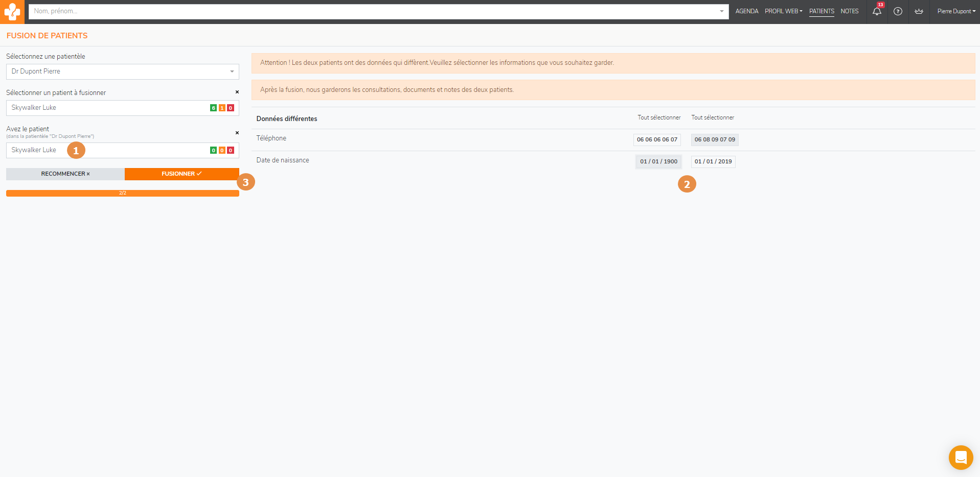Click the 2/2 orange progress bar

[122, 193]
